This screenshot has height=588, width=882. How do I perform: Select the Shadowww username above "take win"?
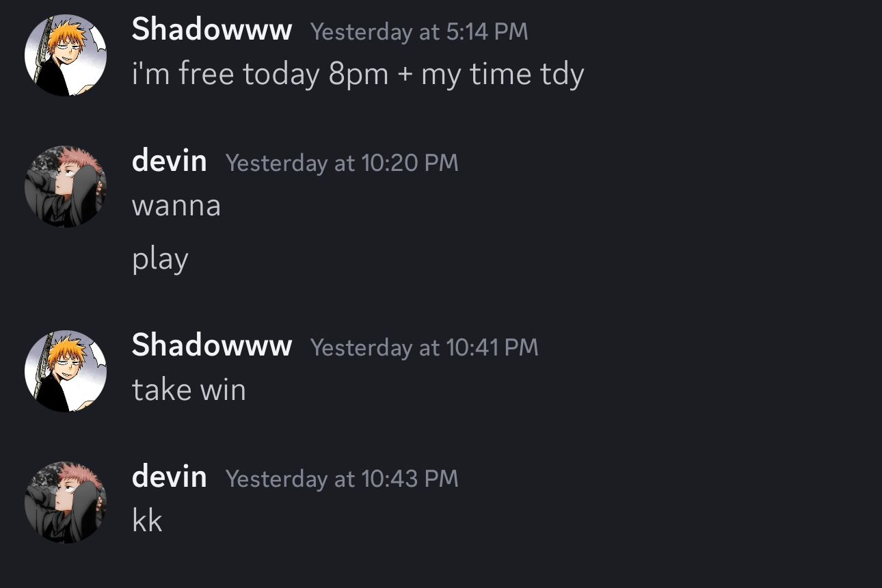pos(212,346)
